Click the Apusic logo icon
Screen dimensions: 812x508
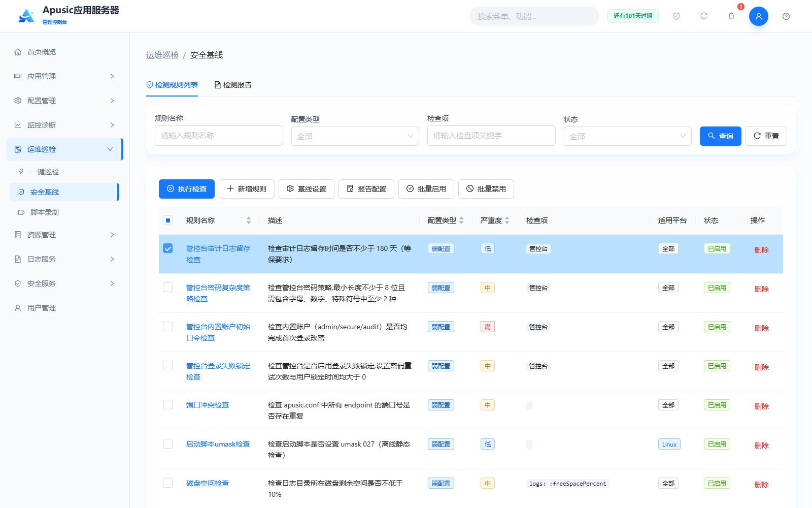26,16
